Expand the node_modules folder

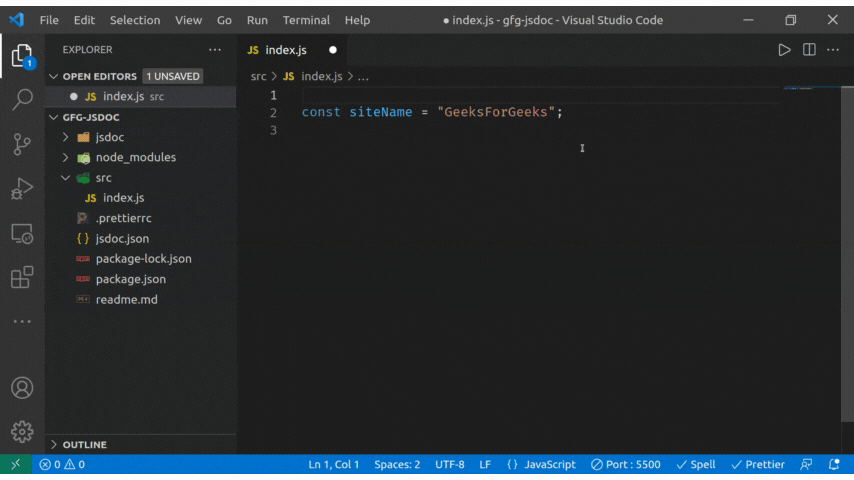(x=65, y=157)
